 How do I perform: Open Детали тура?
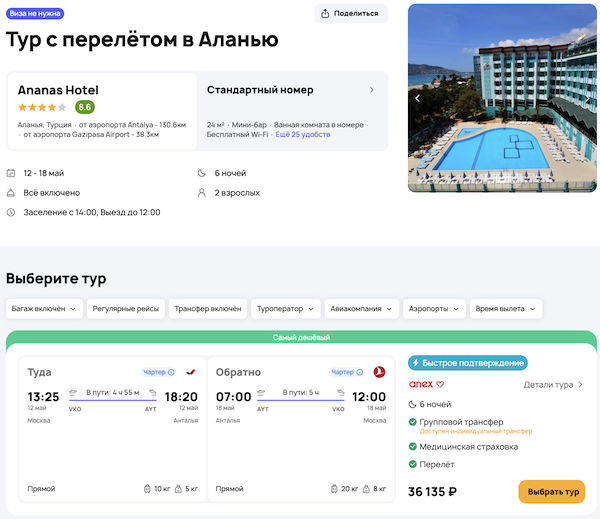tap(553, 384)
